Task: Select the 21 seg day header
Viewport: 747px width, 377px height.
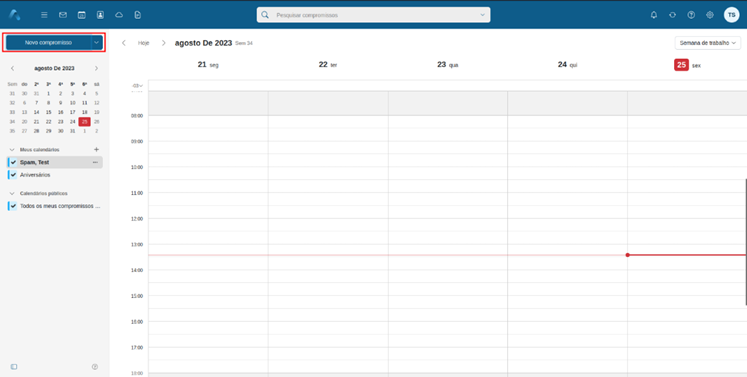Action: (x=208, y=65)
